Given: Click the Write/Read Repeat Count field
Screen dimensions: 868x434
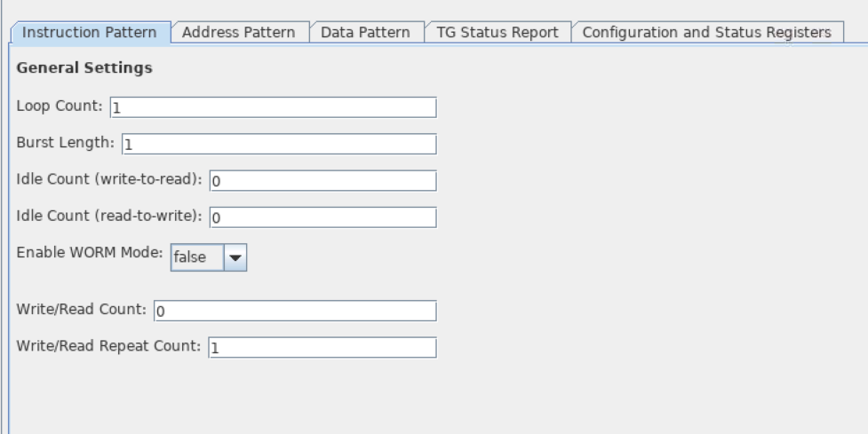Looking at the screenshot, I should [322, 348].
